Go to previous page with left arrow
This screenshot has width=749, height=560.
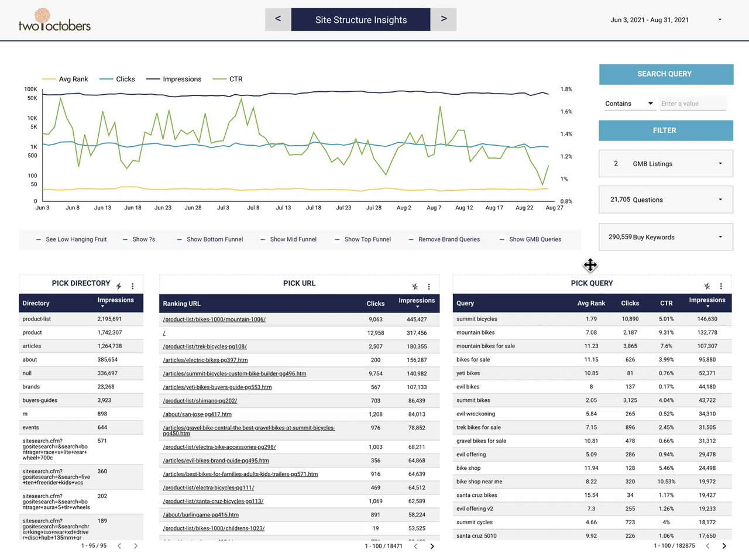point(278,19)
